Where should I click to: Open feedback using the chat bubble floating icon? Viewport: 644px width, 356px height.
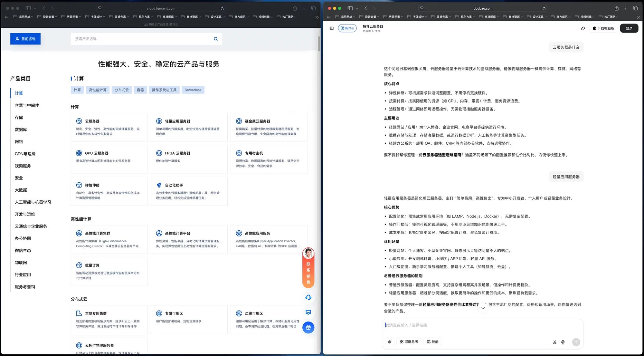308,312
